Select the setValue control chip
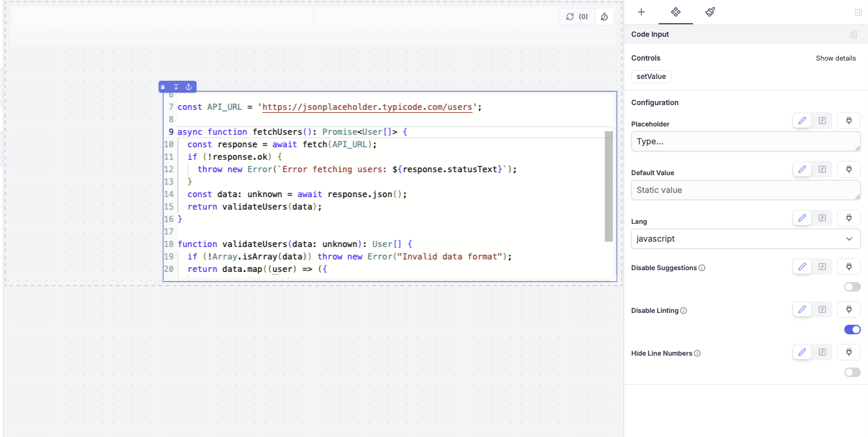868x437 pixels. 651,76
